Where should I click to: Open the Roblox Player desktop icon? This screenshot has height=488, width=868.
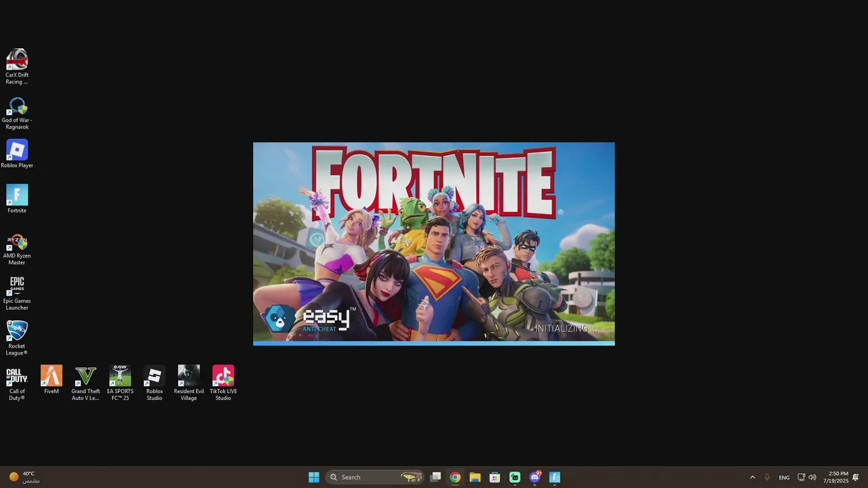[17, 154]
